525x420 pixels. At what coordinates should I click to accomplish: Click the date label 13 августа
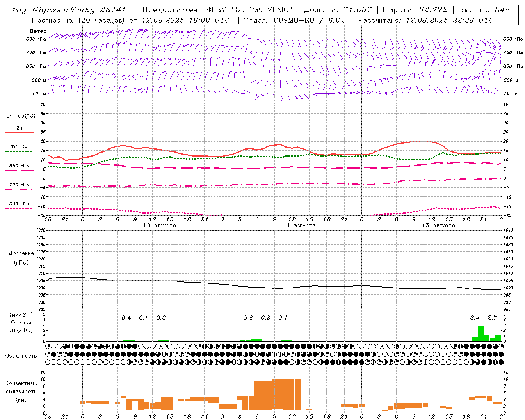[x=160, y=226]
